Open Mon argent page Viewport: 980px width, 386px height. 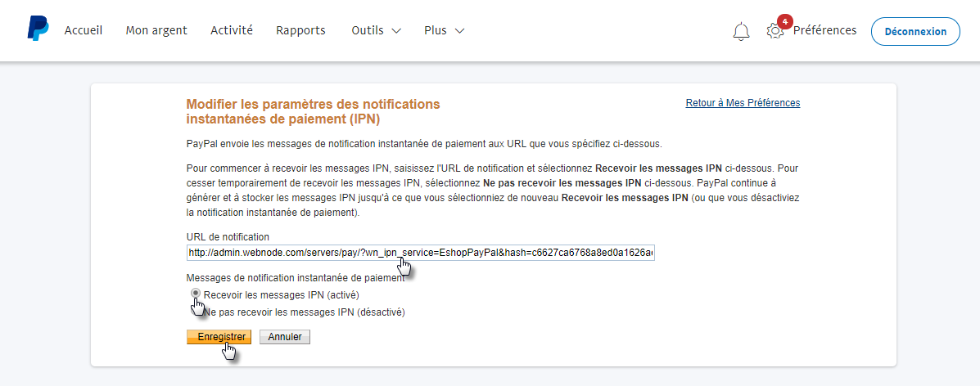(x=156, y=30)
